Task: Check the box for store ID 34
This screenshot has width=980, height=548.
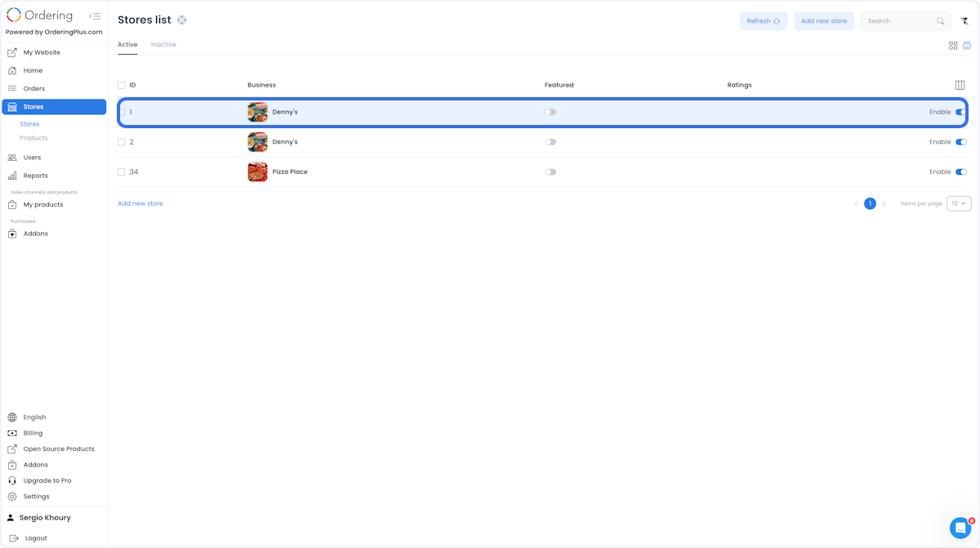Action: tap(122, 172)
